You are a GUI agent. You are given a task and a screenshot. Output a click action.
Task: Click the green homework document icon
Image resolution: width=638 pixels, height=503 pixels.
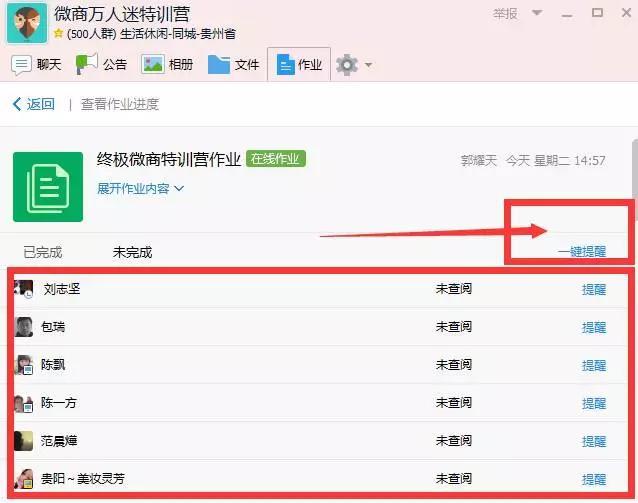coord(48,187)
